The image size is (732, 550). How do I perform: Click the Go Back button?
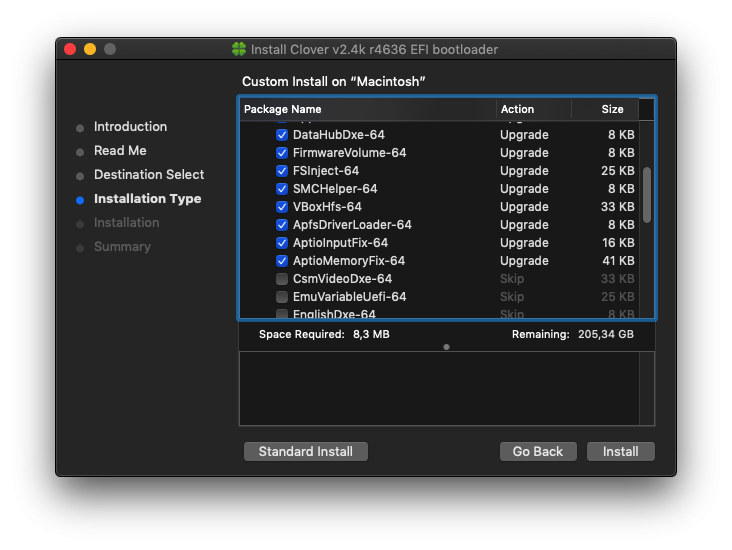pyautogui.click(x=538, y=451)
